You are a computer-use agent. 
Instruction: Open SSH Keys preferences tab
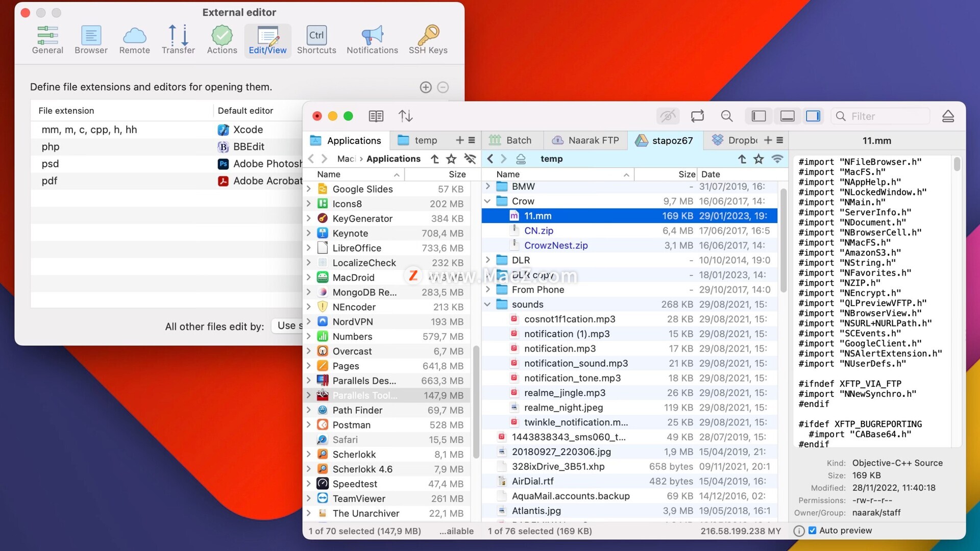(428, 40)
